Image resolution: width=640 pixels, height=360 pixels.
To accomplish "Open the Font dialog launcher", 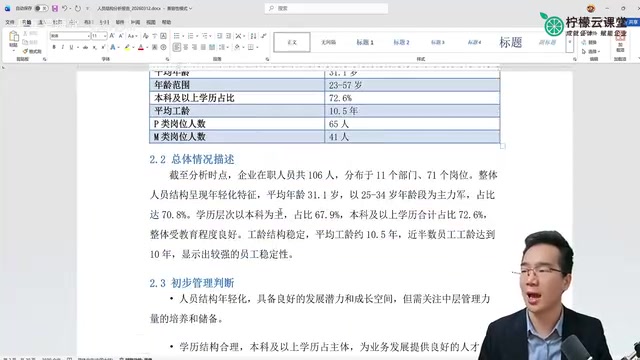I will pyautogui.click(x=167, y=59).
